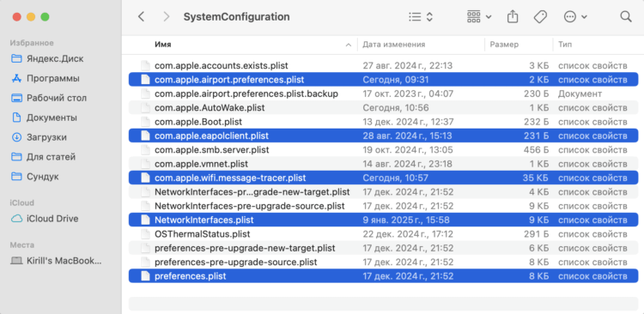
Task: Click the Рабочий стол desktop icon
Action: click(16, 98)
